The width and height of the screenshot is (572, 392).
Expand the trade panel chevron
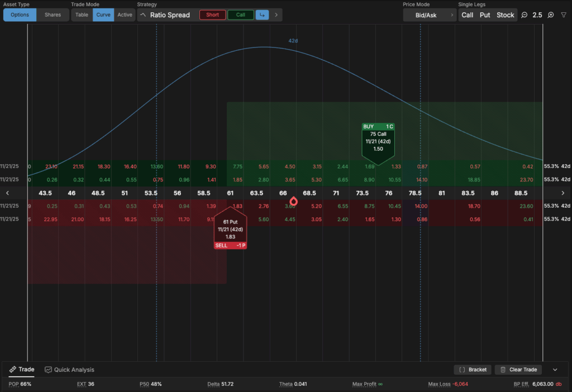555,370
